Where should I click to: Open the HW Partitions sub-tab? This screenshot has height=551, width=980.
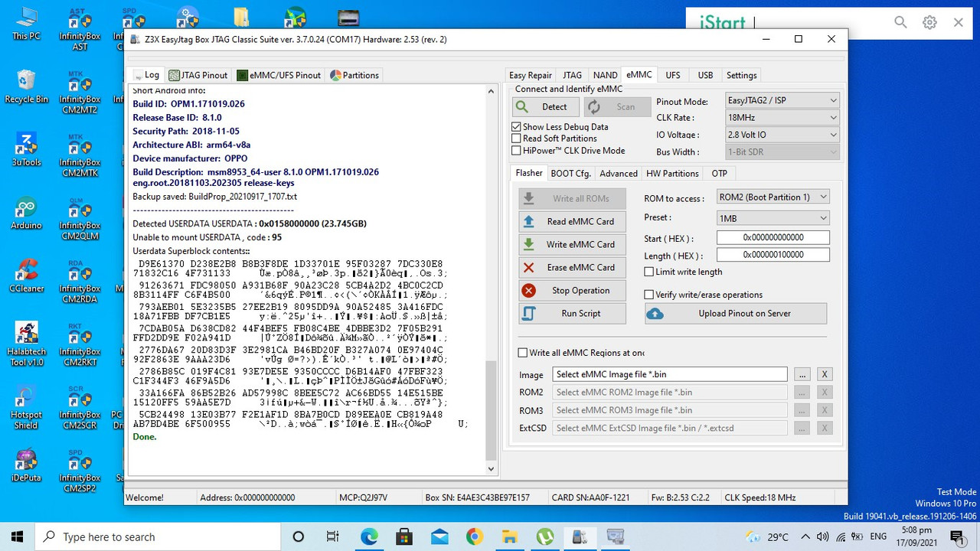[672, 174]
